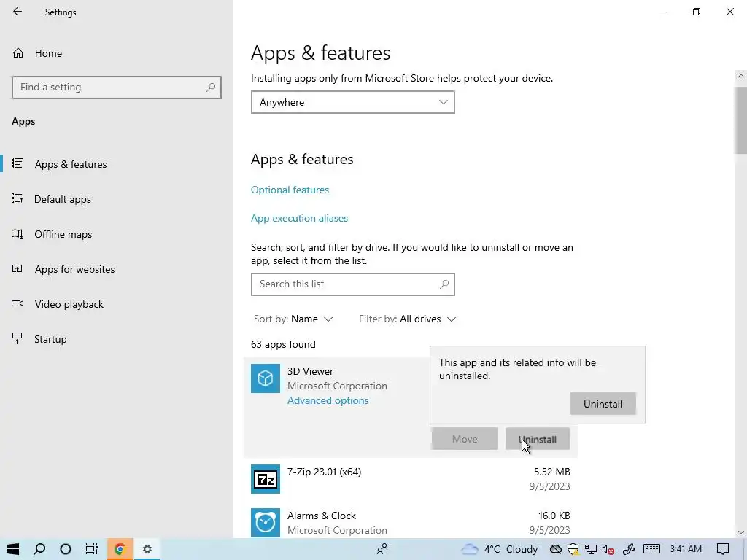
Task: Minimize the Settings window
Action: 663,12
